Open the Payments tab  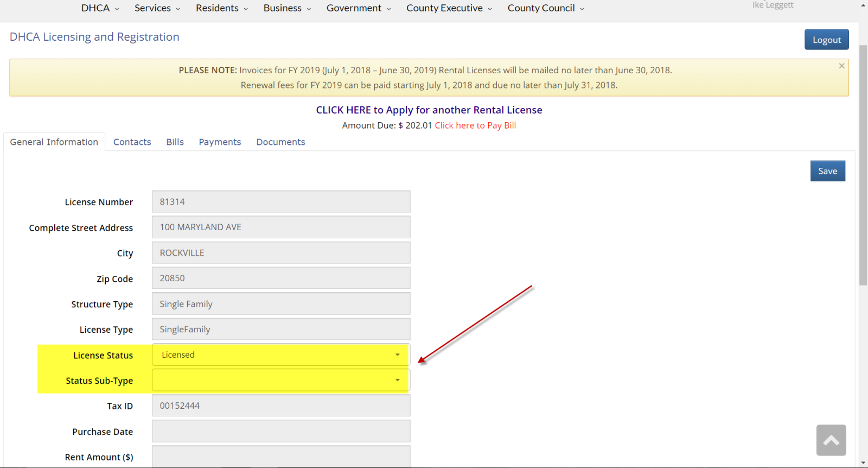tap(220, 142)
